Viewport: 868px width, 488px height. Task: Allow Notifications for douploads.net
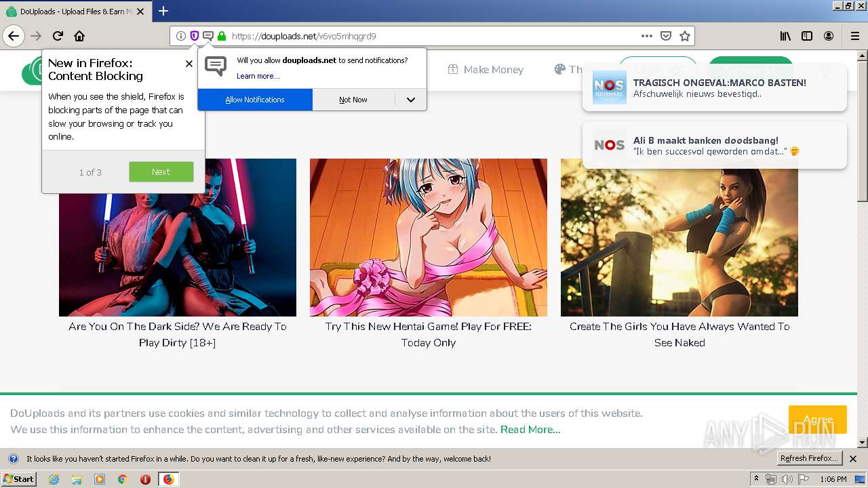(255, 100)
